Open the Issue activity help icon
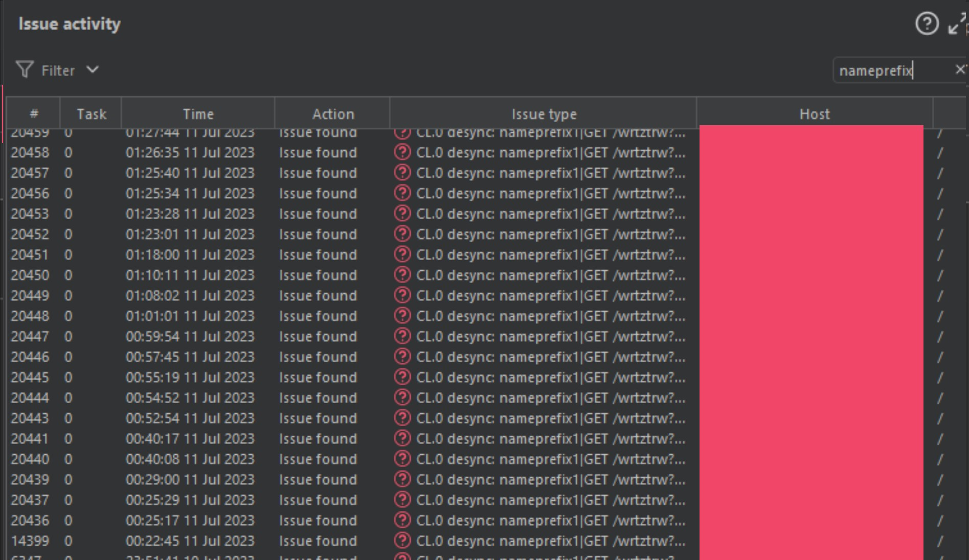The height and width of the screenshot is (560, 969). click(926, 24)
